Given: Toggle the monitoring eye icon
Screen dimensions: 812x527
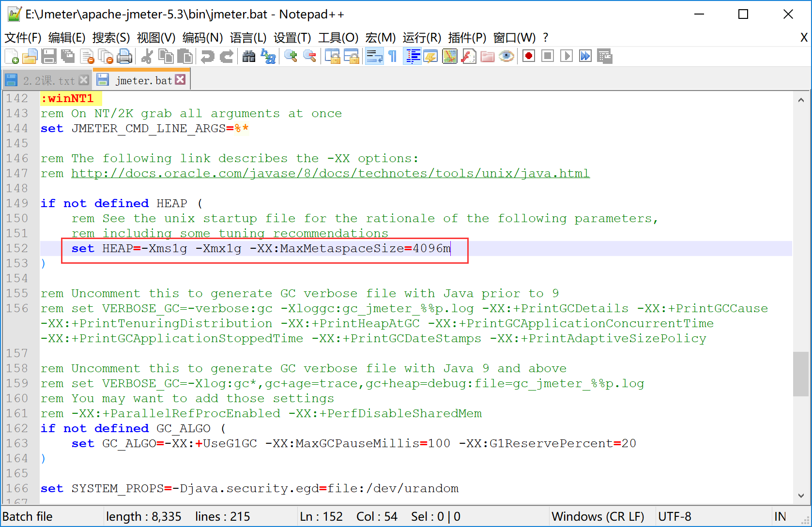Looking at the screenshot, I should pyautogui.click(x=506, y=56).
